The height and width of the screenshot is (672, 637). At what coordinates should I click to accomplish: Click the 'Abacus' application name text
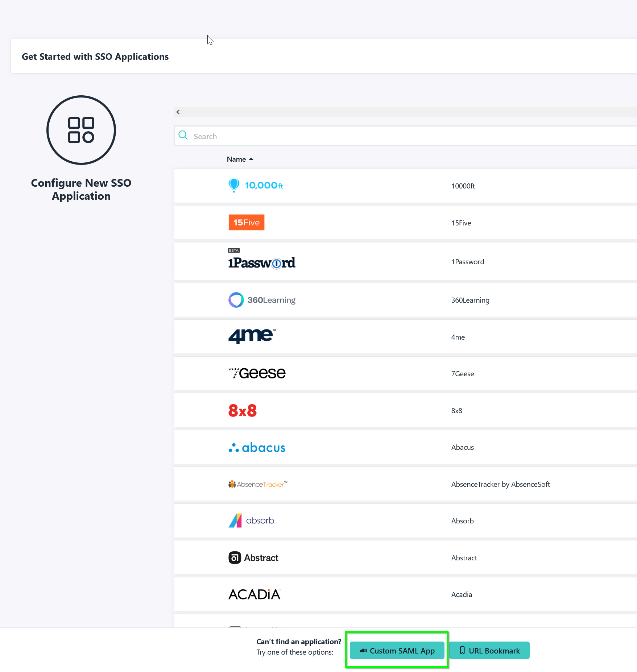point(463,447)
